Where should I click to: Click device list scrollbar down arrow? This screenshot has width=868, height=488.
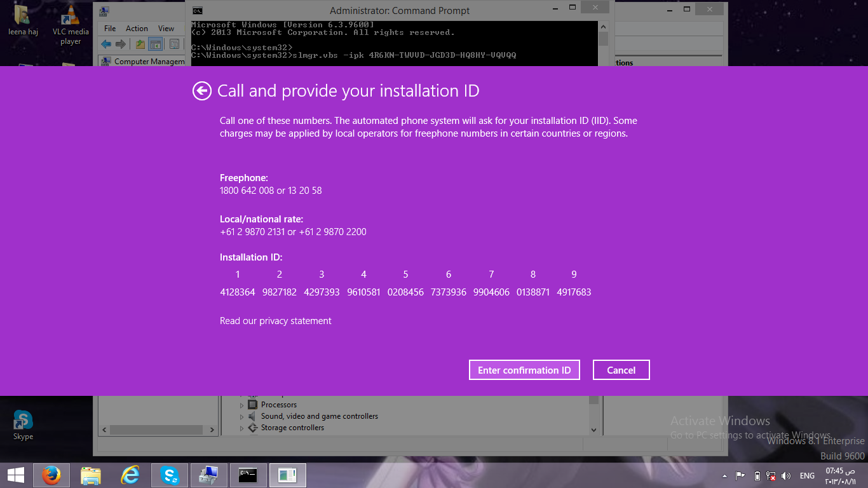tap(593, 430)
